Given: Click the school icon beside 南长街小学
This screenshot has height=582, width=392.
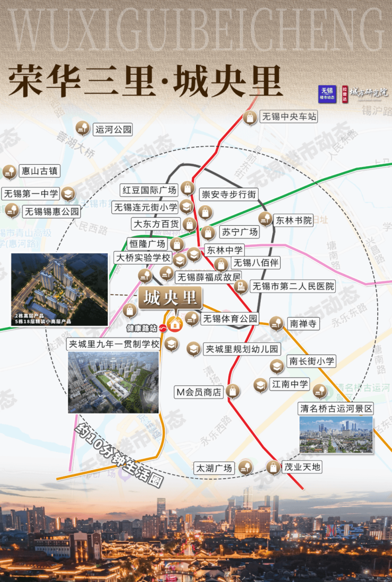Looking at the screenshot, I should [x=277, y=366].
